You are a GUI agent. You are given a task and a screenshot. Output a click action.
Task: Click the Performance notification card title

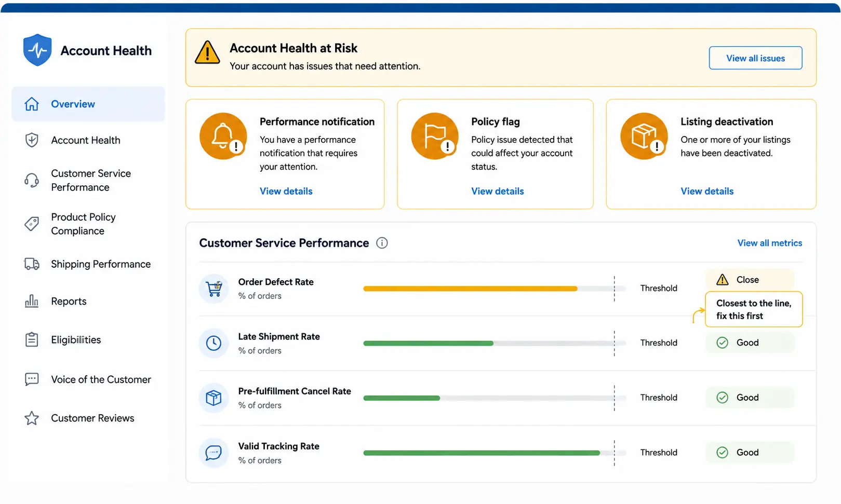tap(317, 121)
